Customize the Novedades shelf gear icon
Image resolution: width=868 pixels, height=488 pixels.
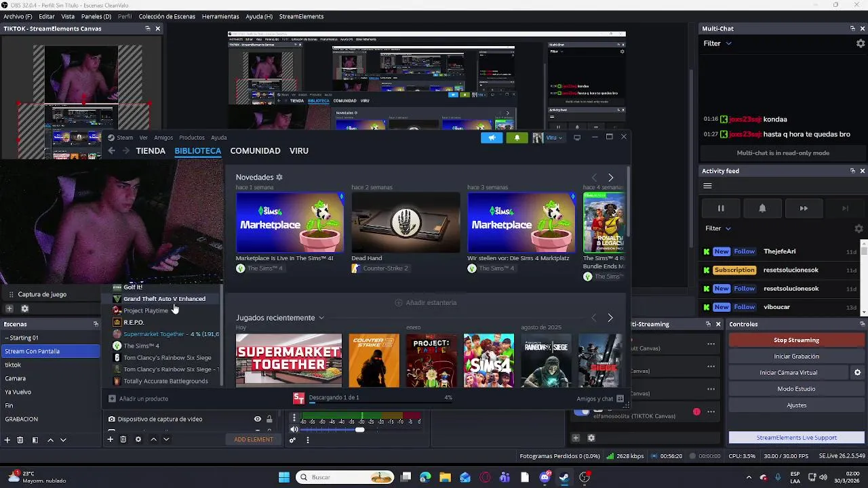pyautogui.click(x=279, y=178)
